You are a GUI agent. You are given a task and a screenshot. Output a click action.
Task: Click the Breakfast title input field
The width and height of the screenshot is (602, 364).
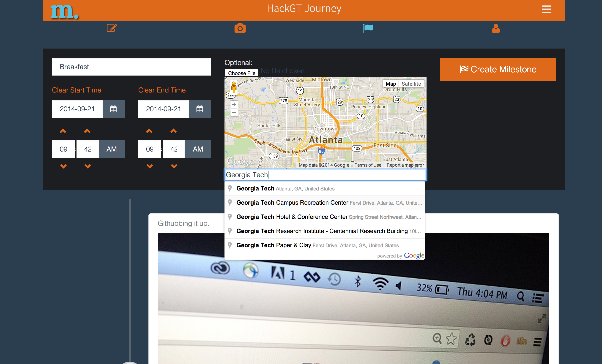pyautogui.click(x=131, y=67)
